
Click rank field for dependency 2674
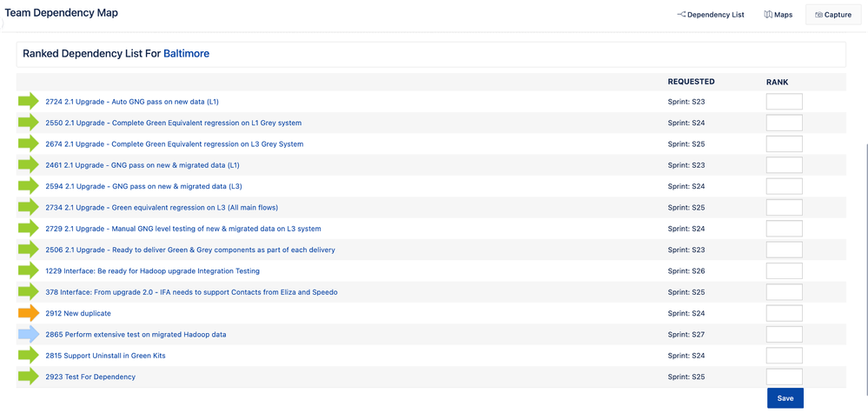(784, 143)
